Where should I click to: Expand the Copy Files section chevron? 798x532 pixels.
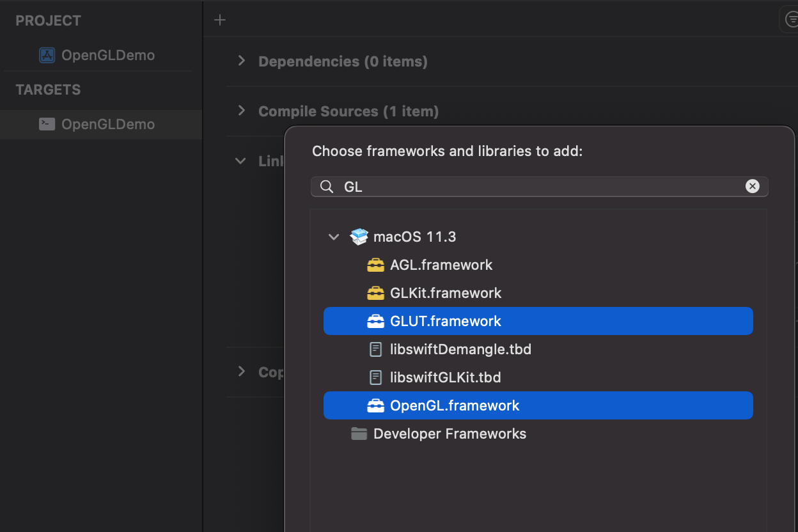(241, 372)
